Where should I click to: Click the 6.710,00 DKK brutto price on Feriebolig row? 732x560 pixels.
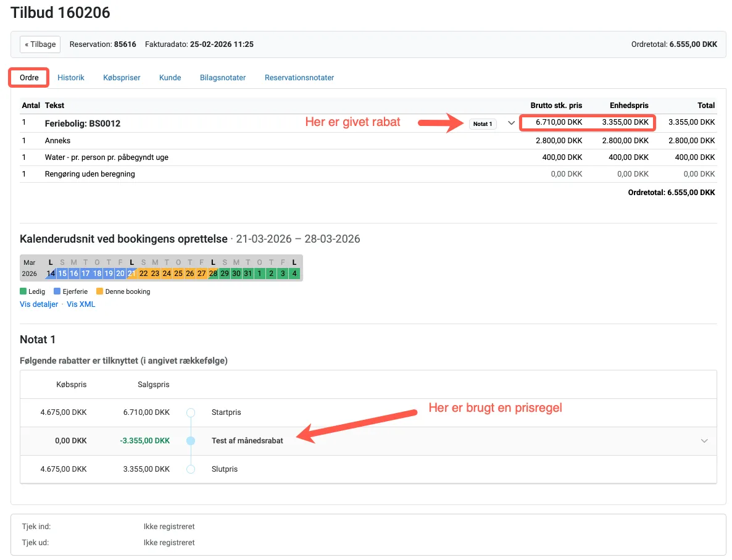559,122
